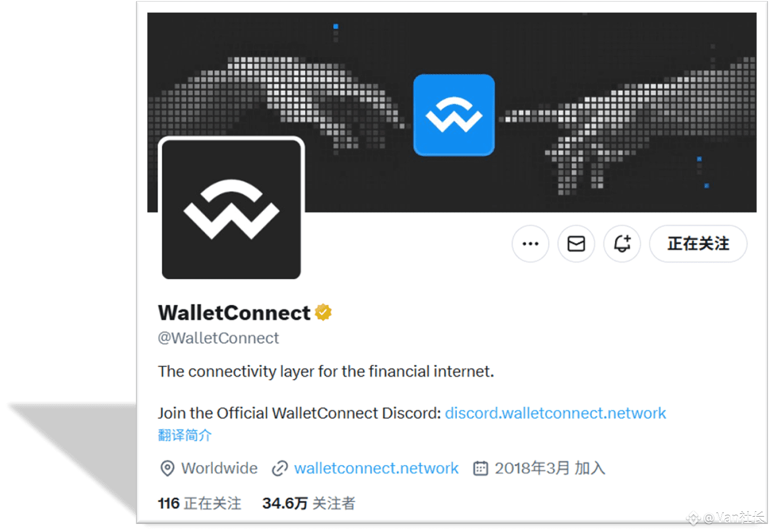Click the WalletConnect display name
The width and height of the screenshot is (769, 532).
tap(234, 313)
